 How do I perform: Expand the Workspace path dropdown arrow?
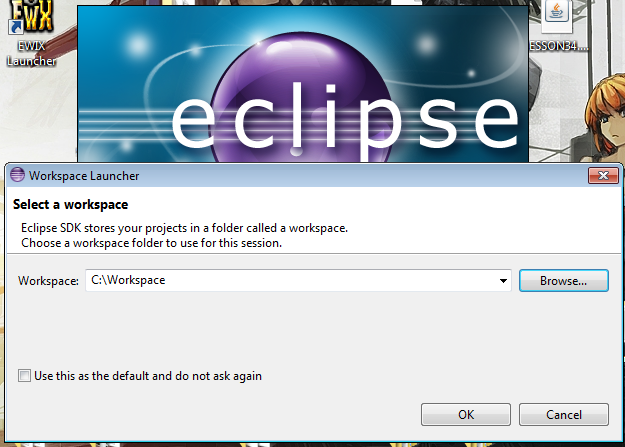point(503,281)
